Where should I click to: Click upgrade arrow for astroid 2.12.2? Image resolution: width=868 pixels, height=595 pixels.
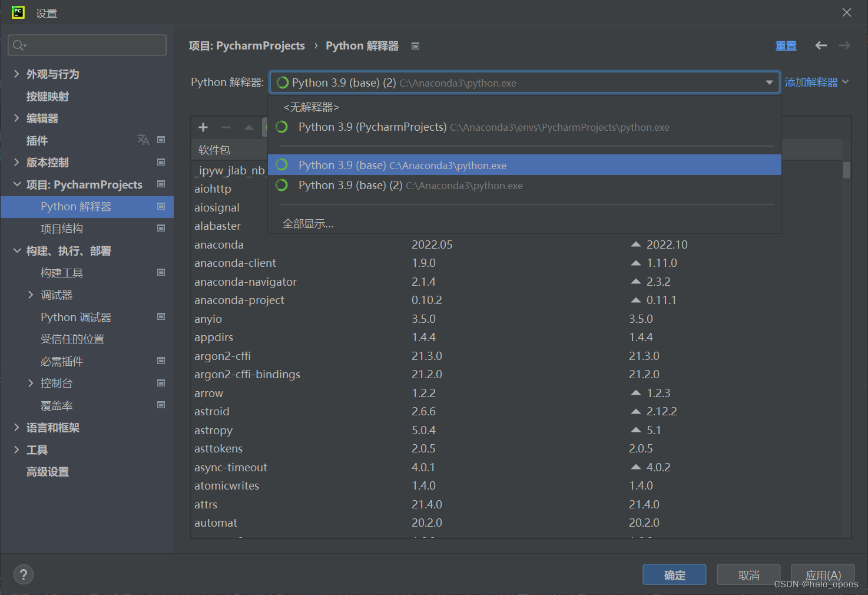coord(636,411)
